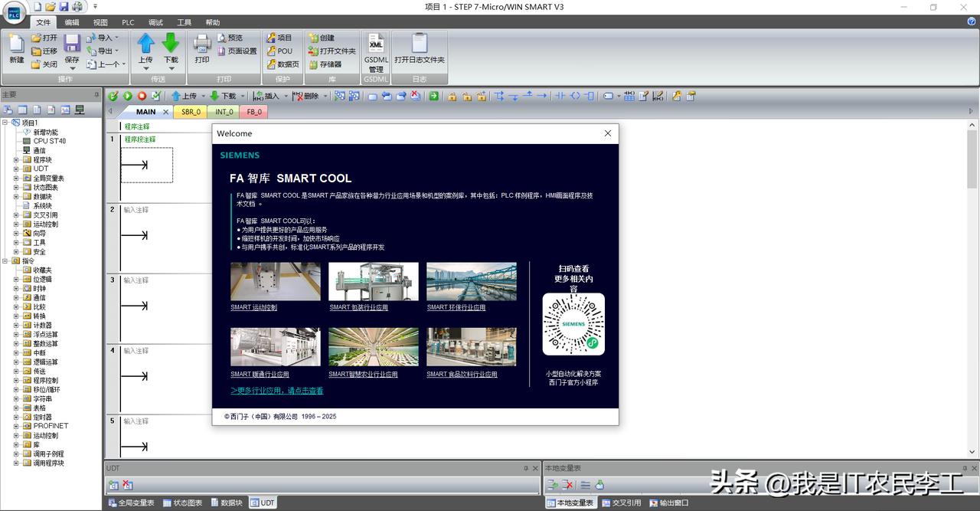Click the red STOP icon in editor toolbar
Image resolution: width=980 pixels, height=511 pixels.
[142, 96]
